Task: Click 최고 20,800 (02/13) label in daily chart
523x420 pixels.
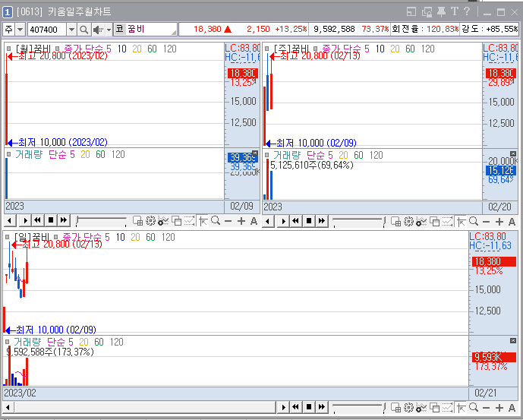Action: (x=62, y=244)
